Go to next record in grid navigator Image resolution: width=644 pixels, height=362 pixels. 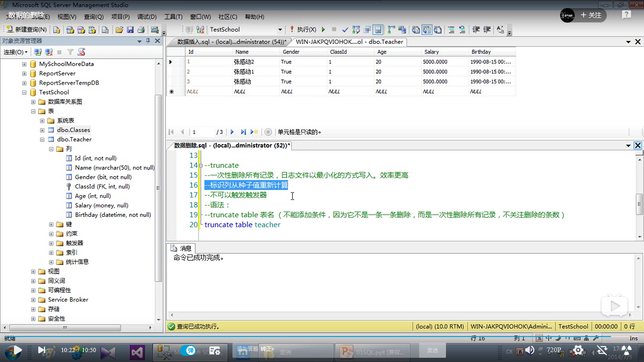coord(232,132)
